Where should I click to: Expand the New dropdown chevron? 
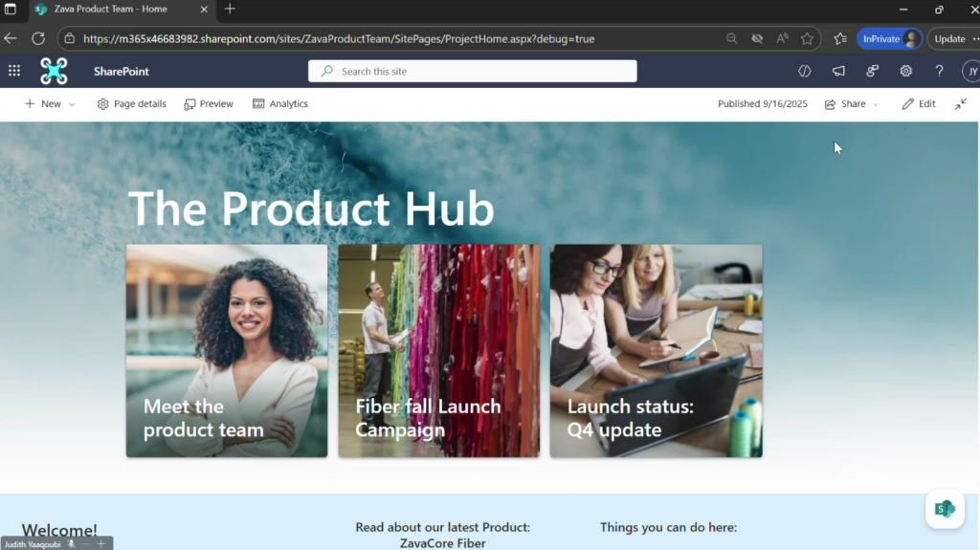(72, 104)
